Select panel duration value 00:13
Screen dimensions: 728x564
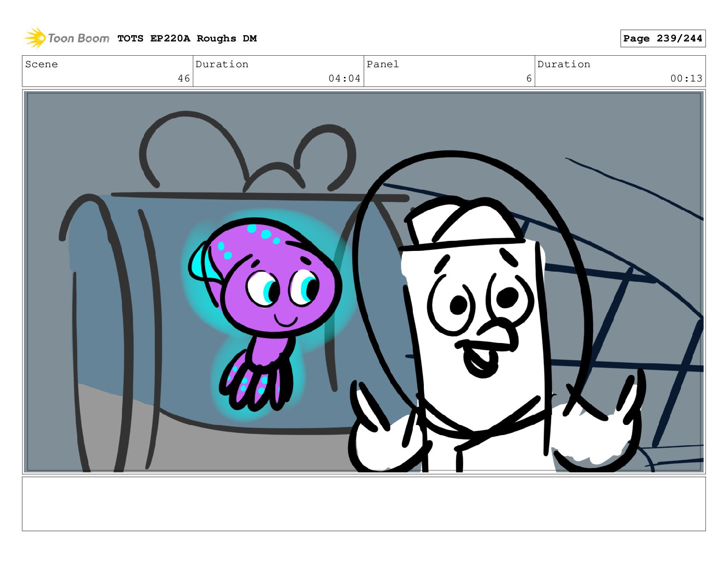[x=686, y=79]
